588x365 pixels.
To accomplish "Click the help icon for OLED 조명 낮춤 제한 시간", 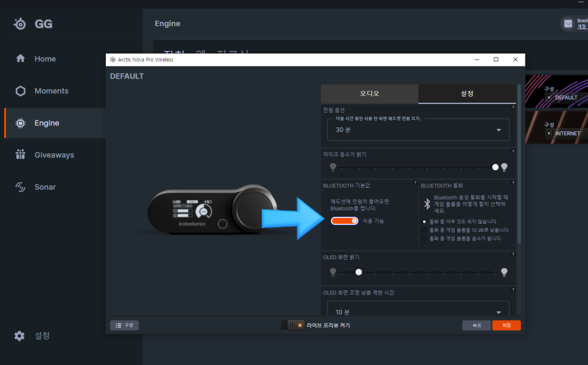I will tap(513, 290).
